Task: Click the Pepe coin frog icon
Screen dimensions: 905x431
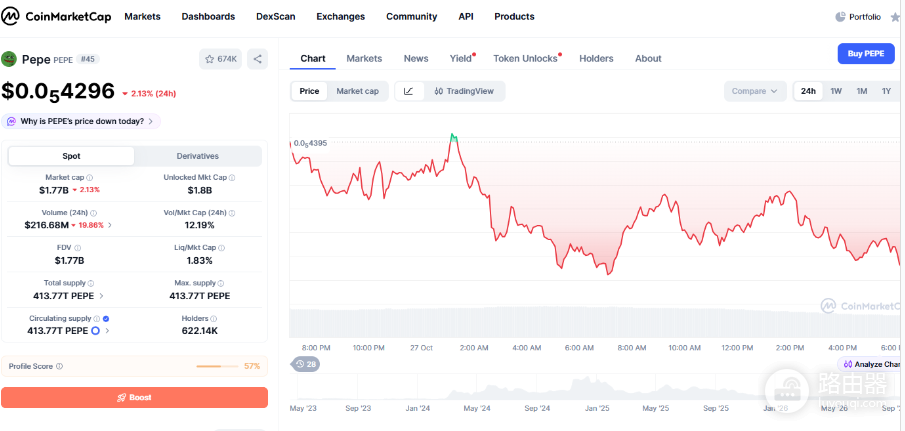Action: (9, 59)
